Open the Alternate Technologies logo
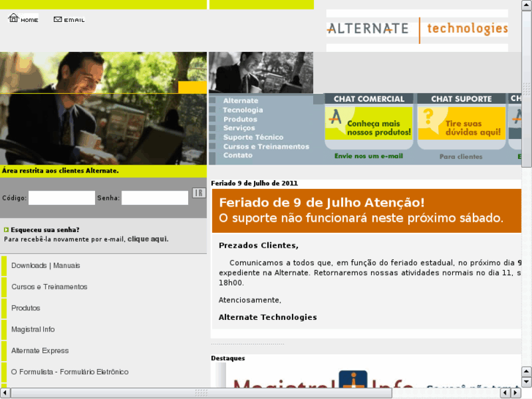Viewport: 532px width, 399px height. [x=417, y=30]
